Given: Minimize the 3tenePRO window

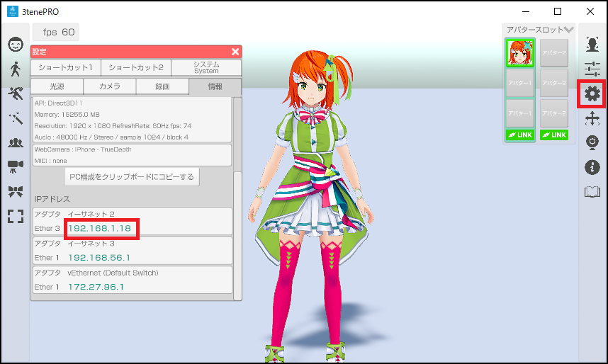Looking at the screenshot, I should coord(526,11).
